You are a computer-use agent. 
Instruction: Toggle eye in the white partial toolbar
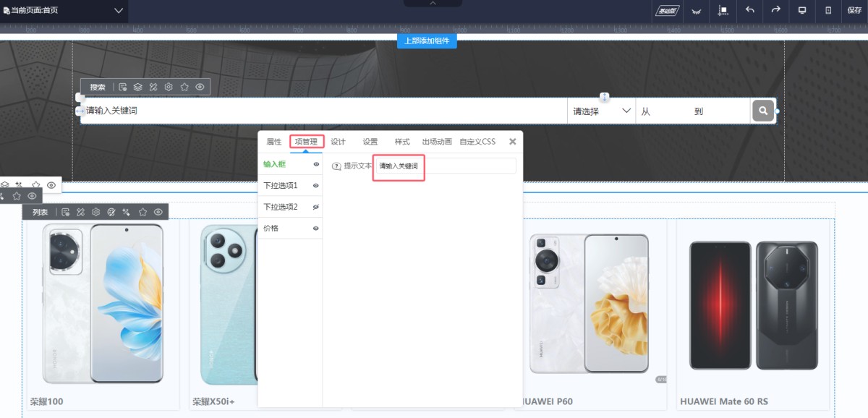[x=51, y=185]
